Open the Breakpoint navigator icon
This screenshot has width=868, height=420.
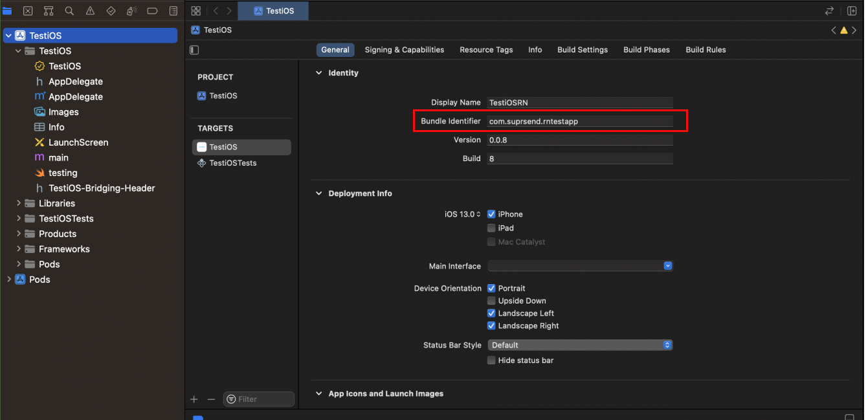point(152,11)
